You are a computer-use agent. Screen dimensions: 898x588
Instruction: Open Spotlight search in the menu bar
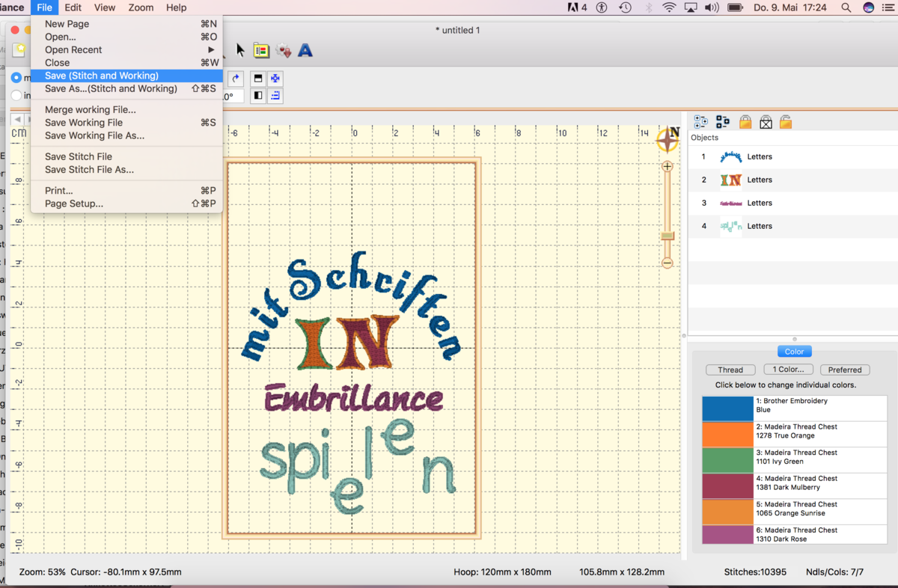(846, 7)
